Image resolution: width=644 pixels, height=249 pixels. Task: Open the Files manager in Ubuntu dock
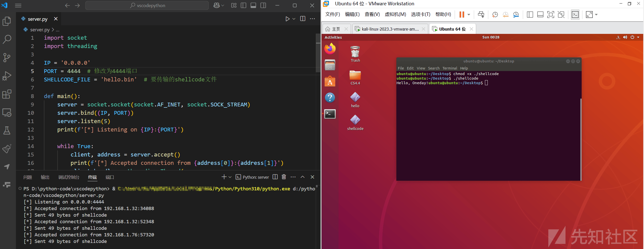coord(330,65)
